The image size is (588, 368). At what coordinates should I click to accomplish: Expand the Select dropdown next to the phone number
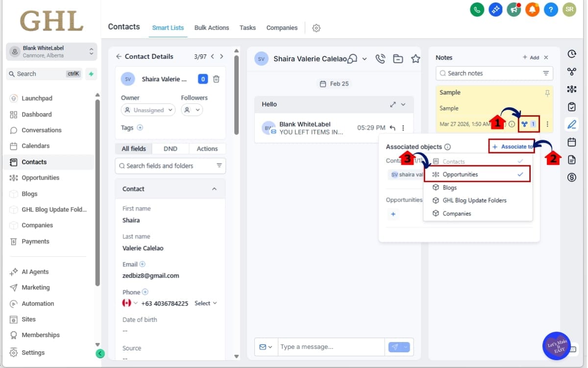(205, 303)
